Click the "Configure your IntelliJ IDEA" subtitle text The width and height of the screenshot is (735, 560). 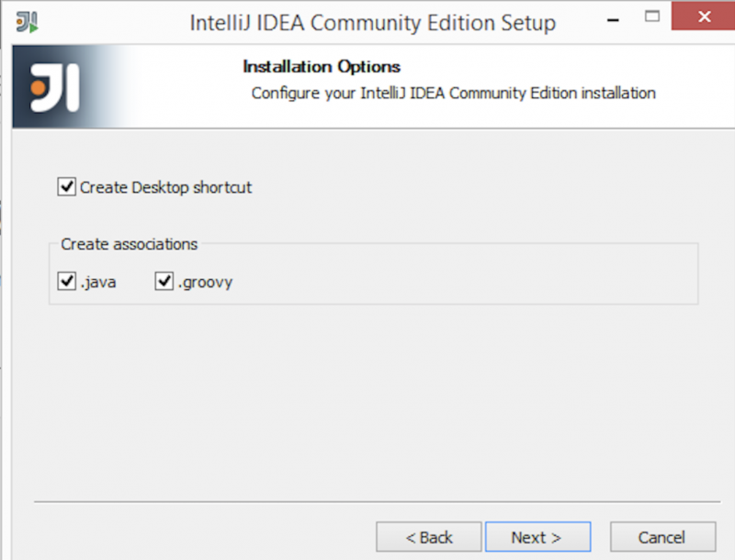(x=453, y=93)
